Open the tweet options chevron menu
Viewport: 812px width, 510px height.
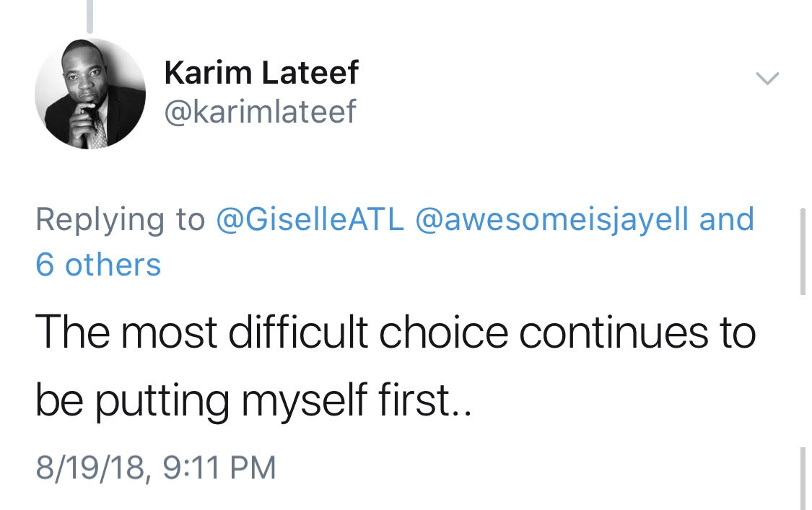767,78
